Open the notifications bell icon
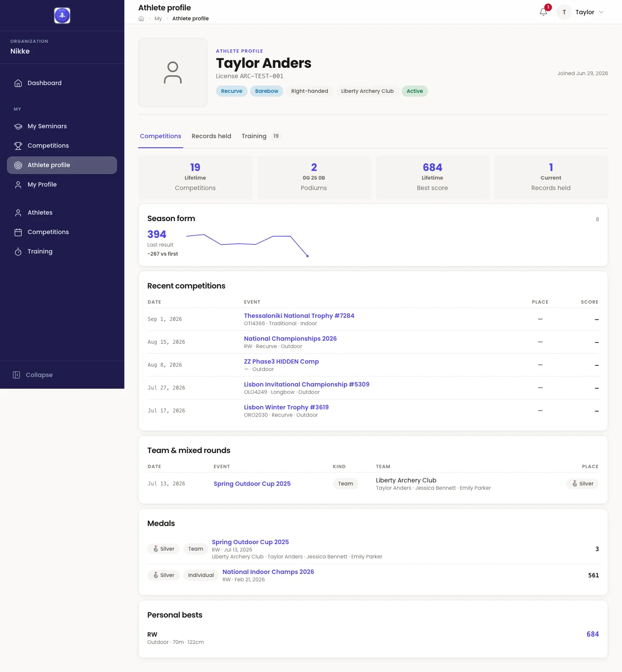 [543, 12]
